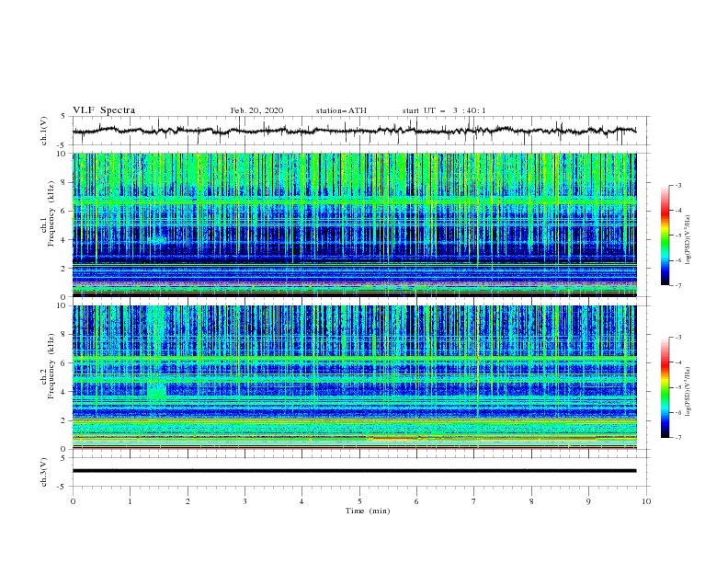Click the "-3" tick on lower colorbar
728x563 pixels.
pos(677,338)
